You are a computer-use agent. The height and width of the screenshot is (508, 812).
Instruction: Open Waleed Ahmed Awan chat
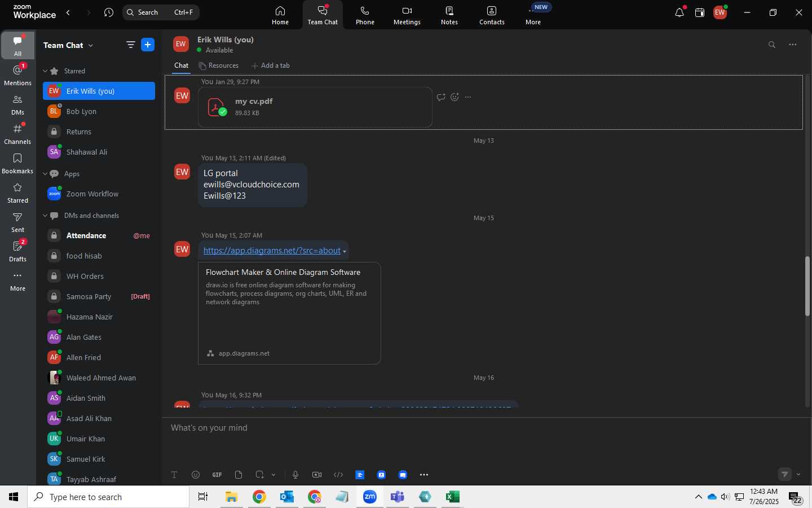coord(99,378)
